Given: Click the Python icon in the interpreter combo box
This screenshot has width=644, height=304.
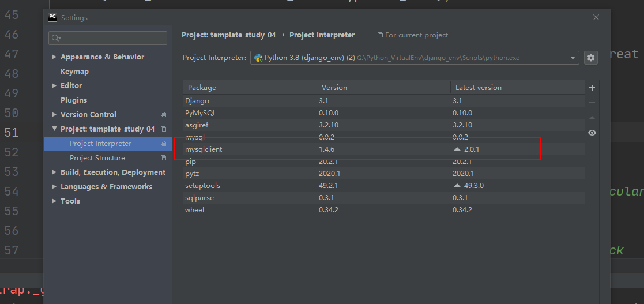Looking at the screenshot, I should 258,58.
